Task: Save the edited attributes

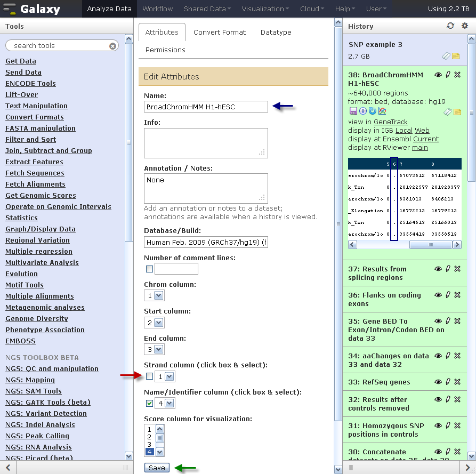Action: 157,468
